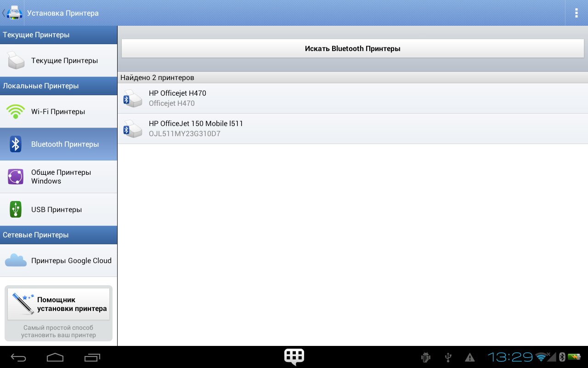Launch Помощник установки принтера wizard
Screen dimensions: 588x368
tap(58, 304)
